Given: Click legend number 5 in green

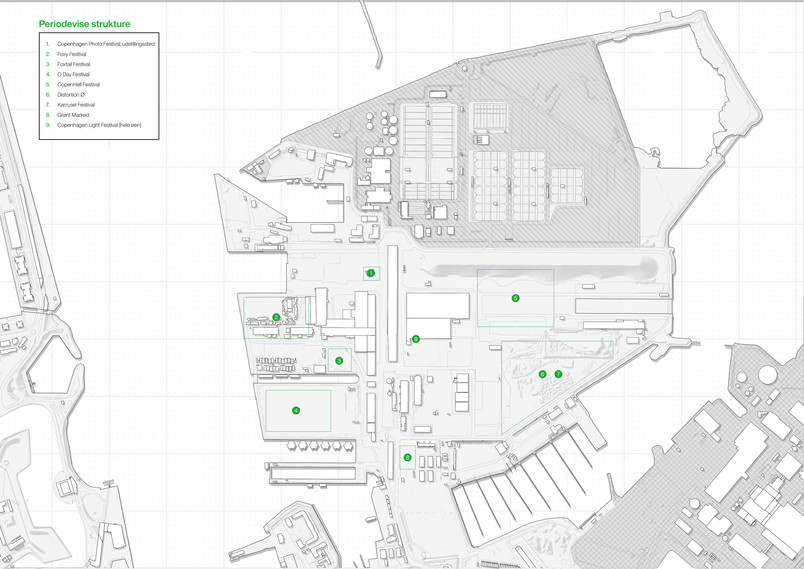Looking at the screenshot, I should click(x=48, y=84).
